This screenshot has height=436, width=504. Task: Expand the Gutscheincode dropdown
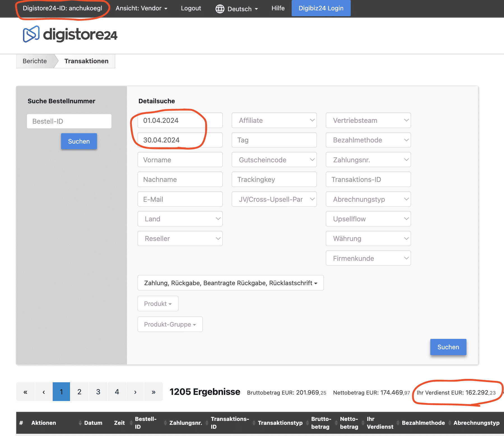[x=274, y=160]
